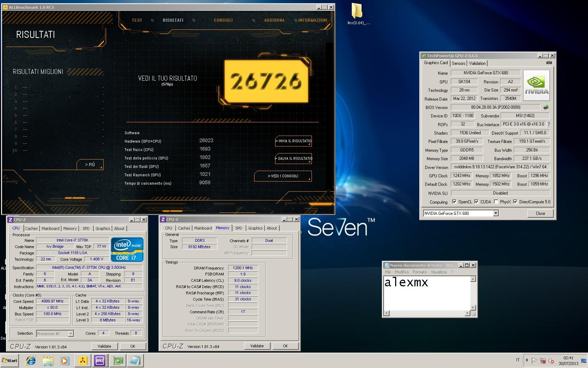This screenshot has width=588, height=368.
Task: Enable the PhysX checkbox in GPU-Z
Action: [x=496, y=202]
